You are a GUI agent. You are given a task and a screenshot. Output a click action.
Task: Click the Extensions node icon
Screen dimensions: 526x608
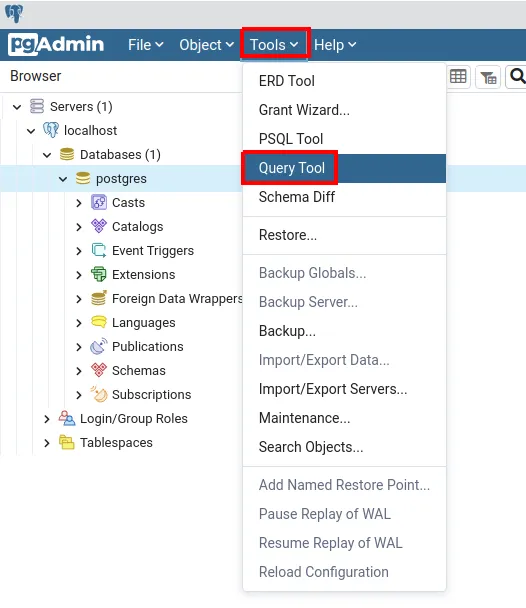click(x=98, y=274)
